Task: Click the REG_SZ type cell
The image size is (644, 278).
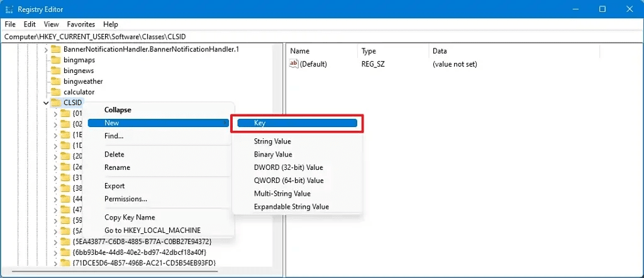Action: click(x=373, y=64)
